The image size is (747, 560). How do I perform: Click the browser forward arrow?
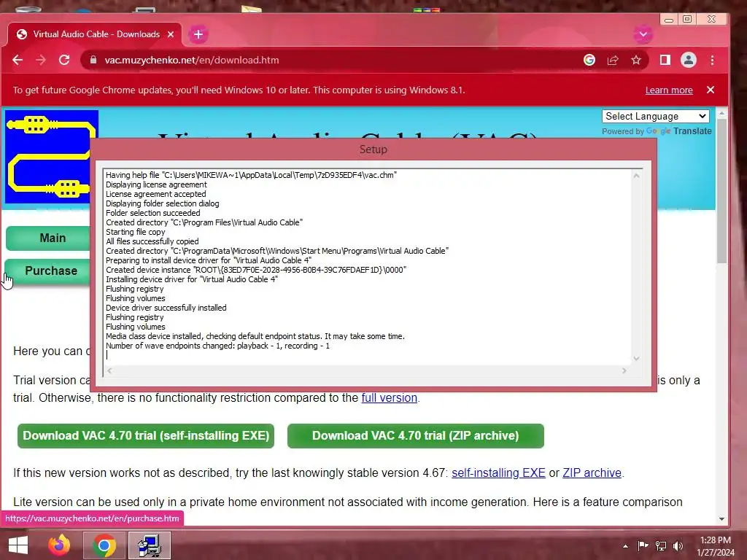[41, 60]
